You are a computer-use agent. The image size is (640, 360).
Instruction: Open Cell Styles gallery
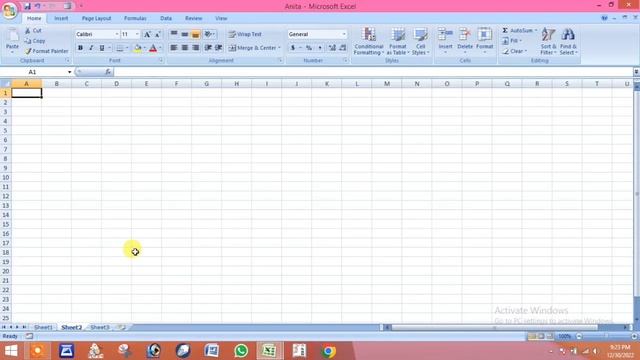click(x=420, y=41)
